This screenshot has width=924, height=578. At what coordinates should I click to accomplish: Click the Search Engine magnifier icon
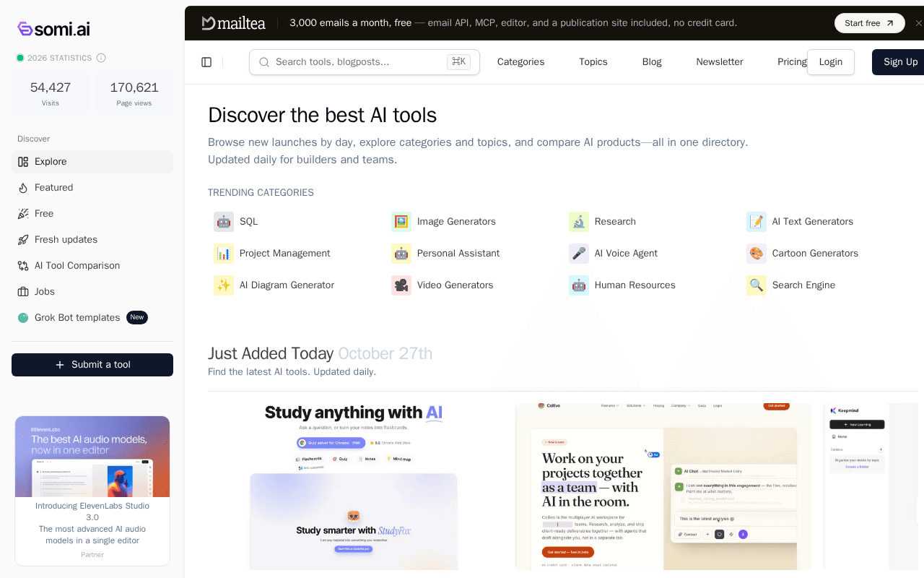757,285
